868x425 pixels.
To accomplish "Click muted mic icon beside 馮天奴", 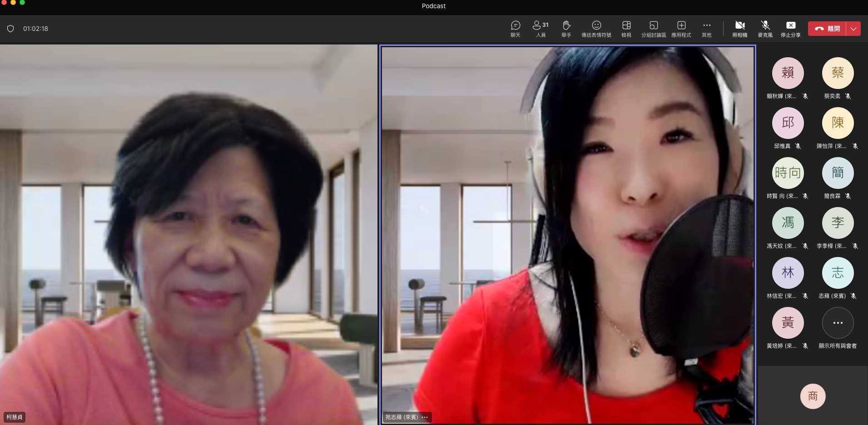I will (x=805, y=246).
